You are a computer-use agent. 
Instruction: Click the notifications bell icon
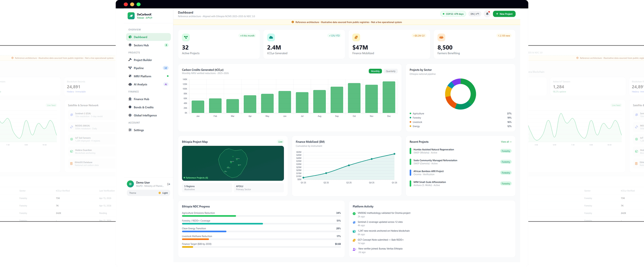coord(487,14)
